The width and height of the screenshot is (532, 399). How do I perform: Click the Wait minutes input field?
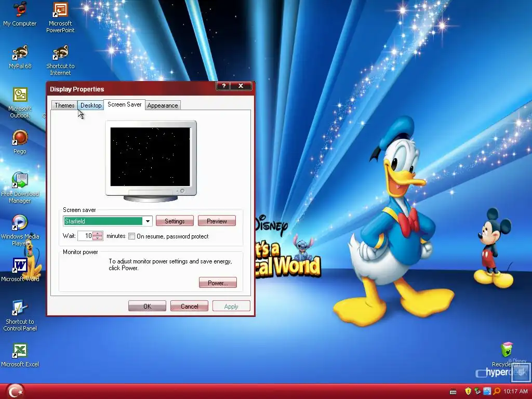[x=86, y=236]
